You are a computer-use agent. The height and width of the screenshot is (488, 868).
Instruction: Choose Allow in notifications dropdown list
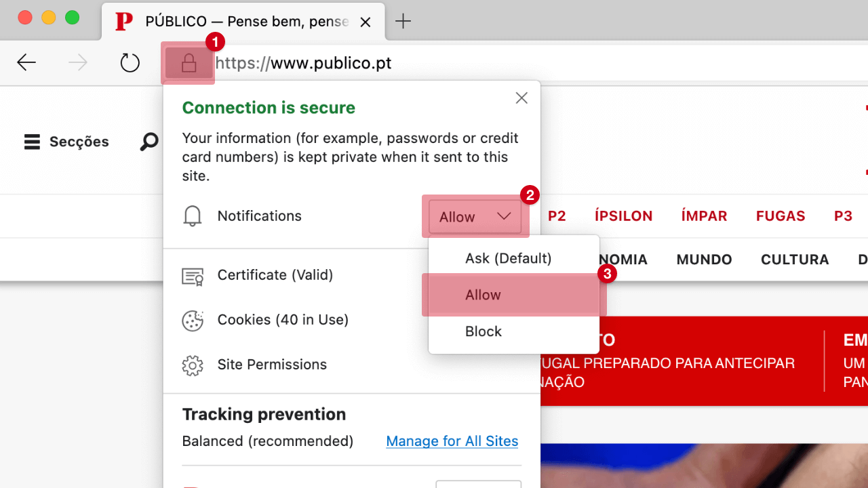click(x=483, y=295)
